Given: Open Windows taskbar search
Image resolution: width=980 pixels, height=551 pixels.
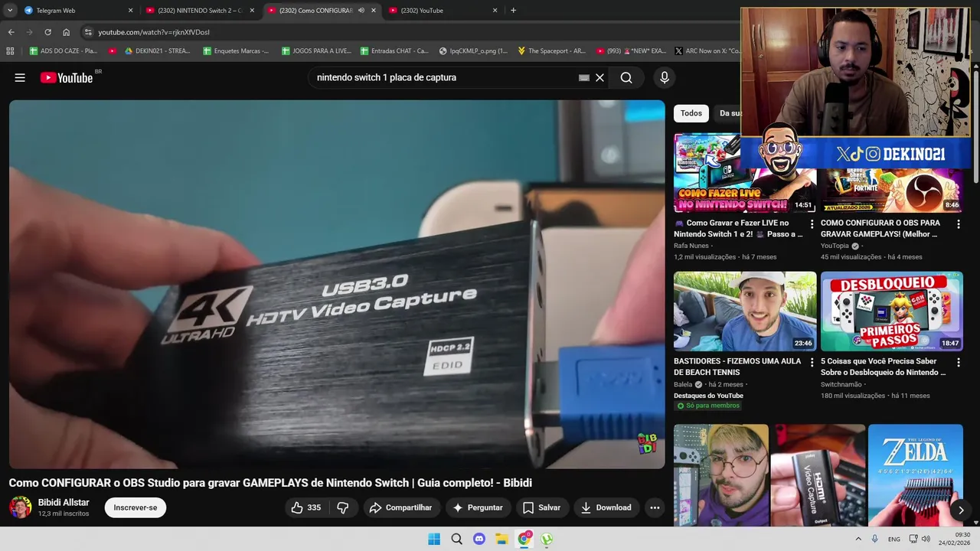Looking at the screenshot, I should click(456, 539).
